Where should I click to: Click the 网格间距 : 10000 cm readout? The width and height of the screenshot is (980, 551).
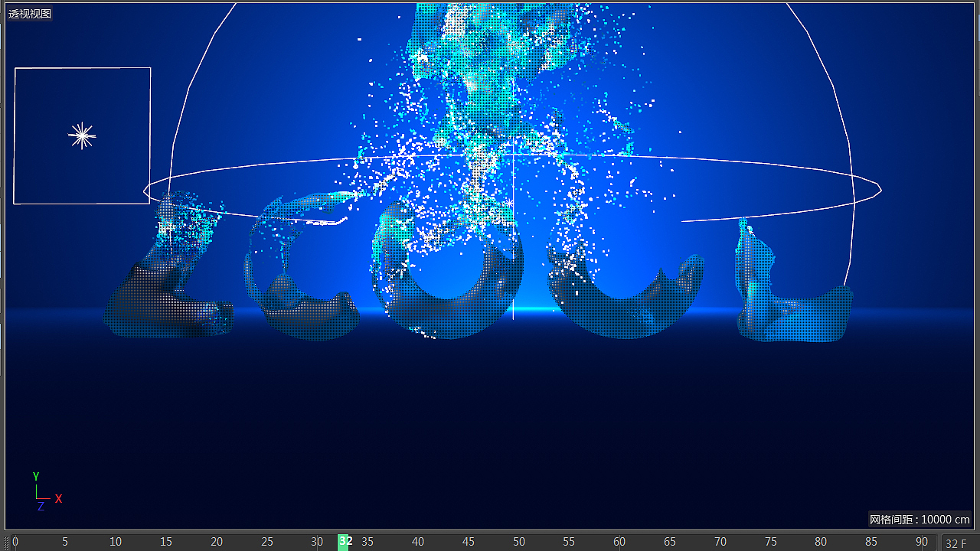pyautogui.click(x=920, y=520)
